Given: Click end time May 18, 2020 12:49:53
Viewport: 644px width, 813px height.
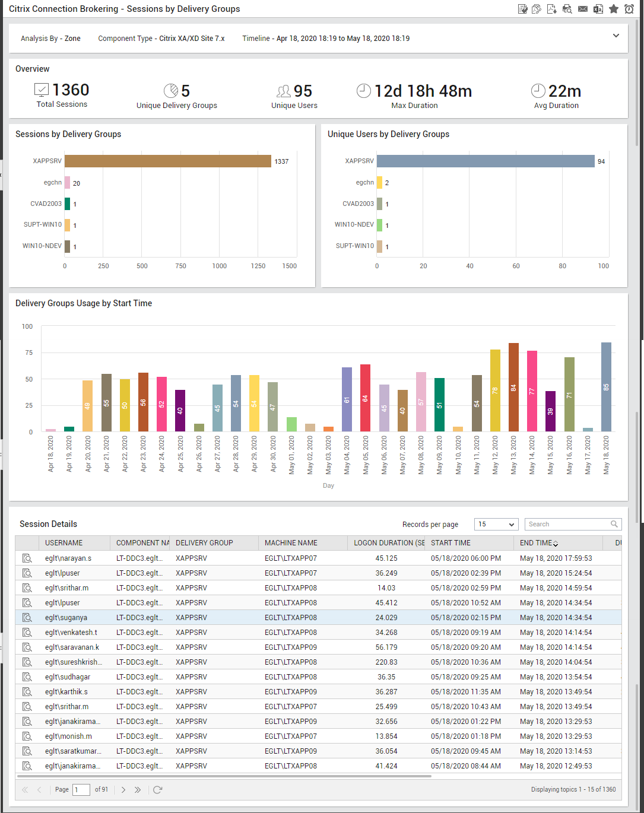Looking at the screenshot, I should coord(556,766).
